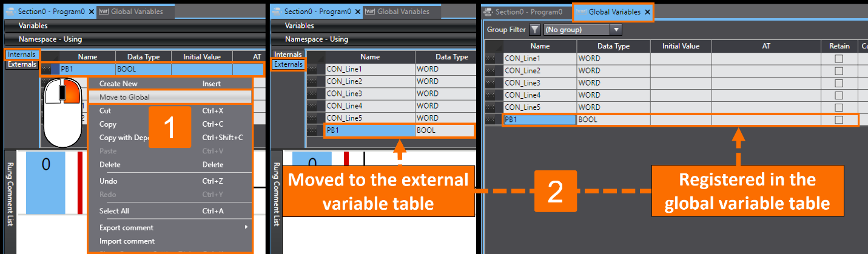This screenshot has width=868, height=254.
Task: Close Section0 - Program0 tab in context-menu window
Action: pyautogui.click(x=91, y=12)
